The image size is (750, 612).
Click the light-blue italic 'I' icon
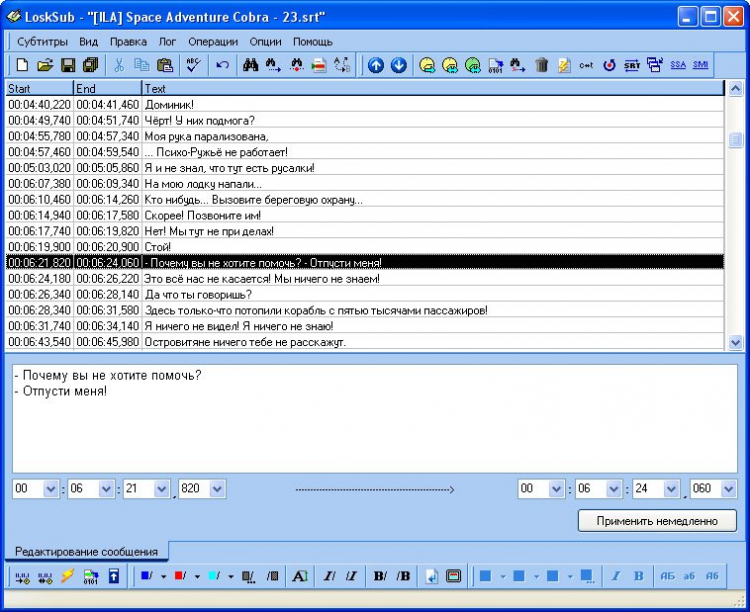pos(616,576)
